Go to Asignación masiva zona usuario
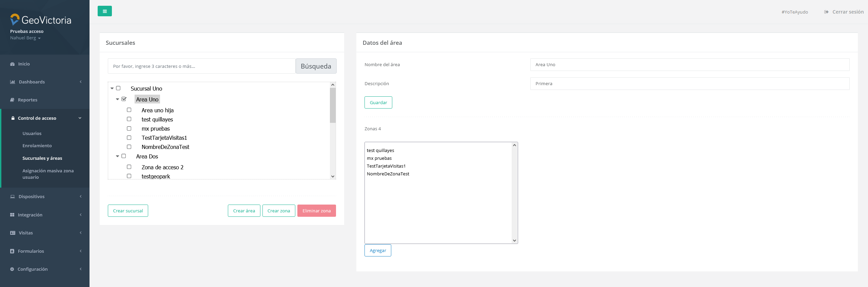The height and width of the screenshot is (287, 868). 48,174
